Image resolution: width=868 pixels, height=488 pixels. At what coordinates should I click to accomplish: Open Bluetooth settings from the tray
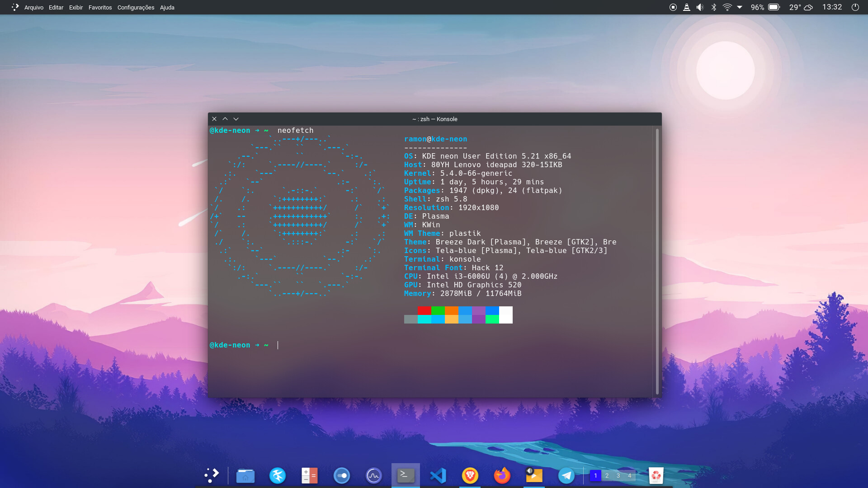pos(714,7)
